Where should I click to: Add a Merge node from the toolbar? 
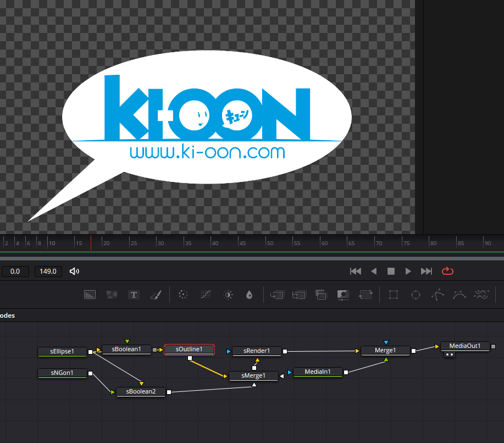pos(277,295)
